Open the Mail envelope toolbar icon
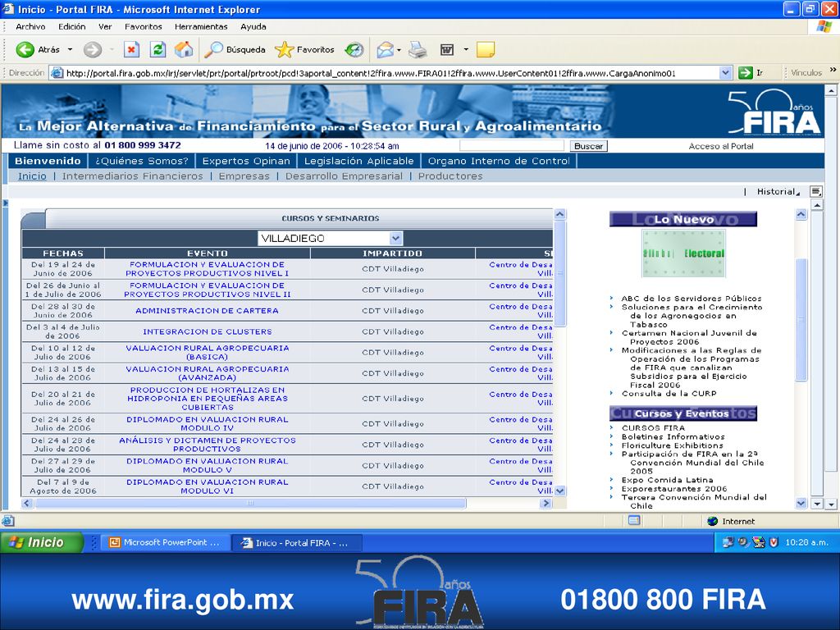The width and height of the screenshot is (840, 630). pyautogui.click(x=386, y=50)
